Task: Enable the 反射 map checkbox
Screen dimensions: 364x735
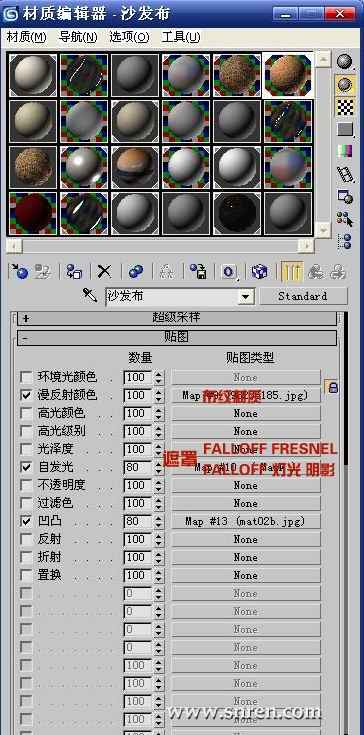Action: 26,539
